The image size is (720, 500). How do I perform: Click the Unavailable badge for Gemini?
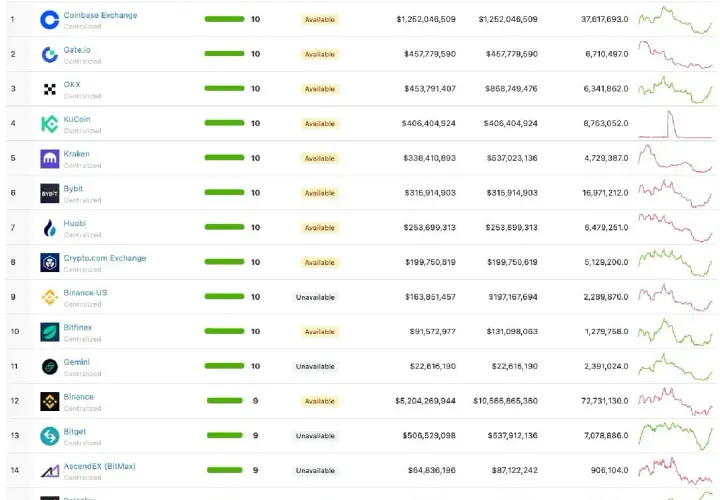315,366
